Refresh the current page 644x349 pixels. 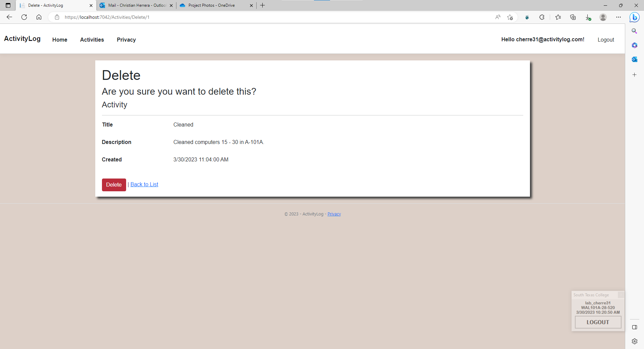tap(24, 17)
